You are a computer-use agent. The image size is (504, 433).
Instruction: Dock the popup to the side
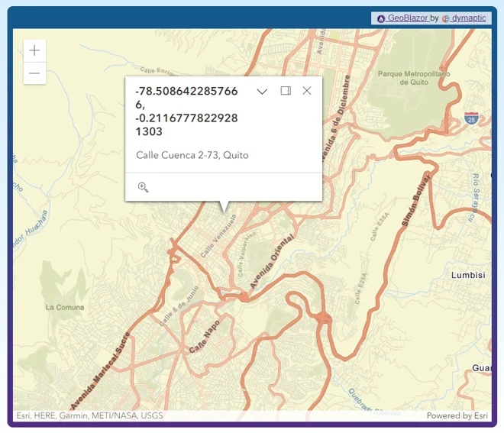coord(286,91)
